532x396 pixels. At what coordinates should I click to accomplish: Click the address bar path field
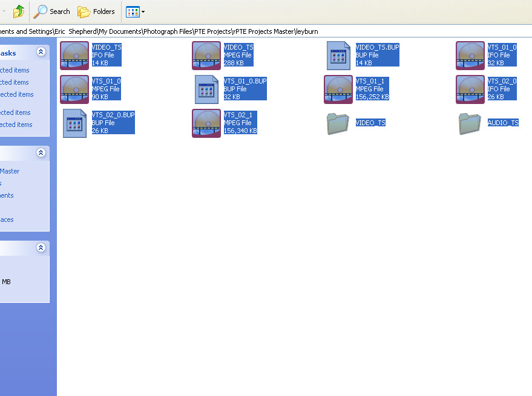pos(182,31)
